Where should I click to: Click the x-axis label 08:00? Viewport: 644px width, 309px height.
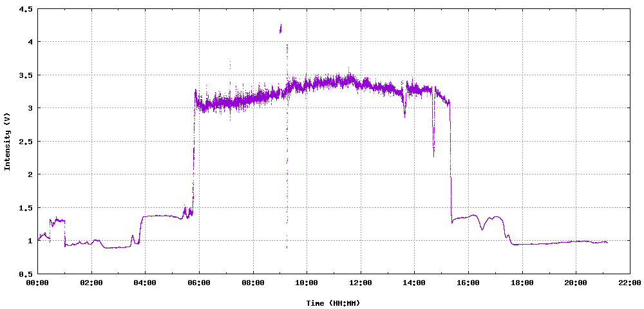(253, 283)
